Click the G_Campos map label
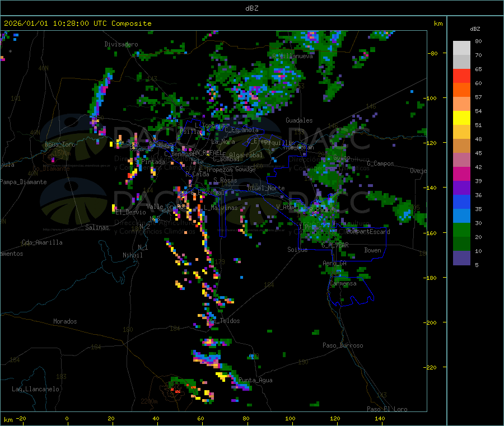The width and height of the screenshot is (504, 426). [x=381, y=163]
